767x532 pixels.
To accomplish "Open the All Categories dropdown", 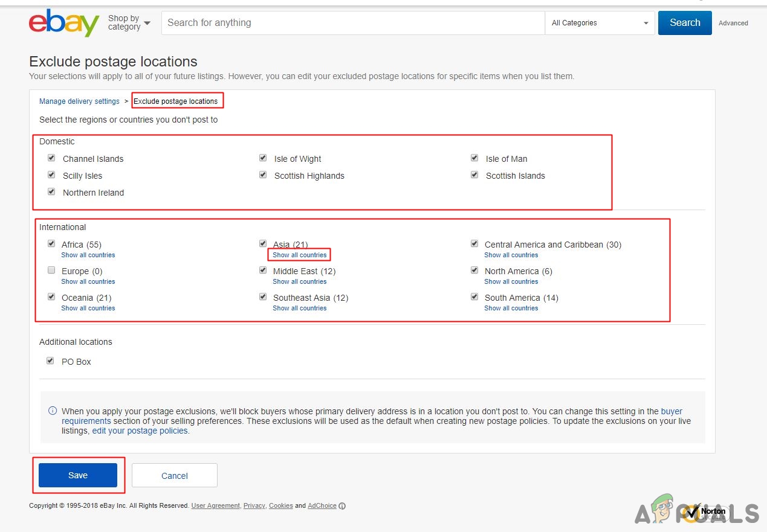I will pos(600,23).
